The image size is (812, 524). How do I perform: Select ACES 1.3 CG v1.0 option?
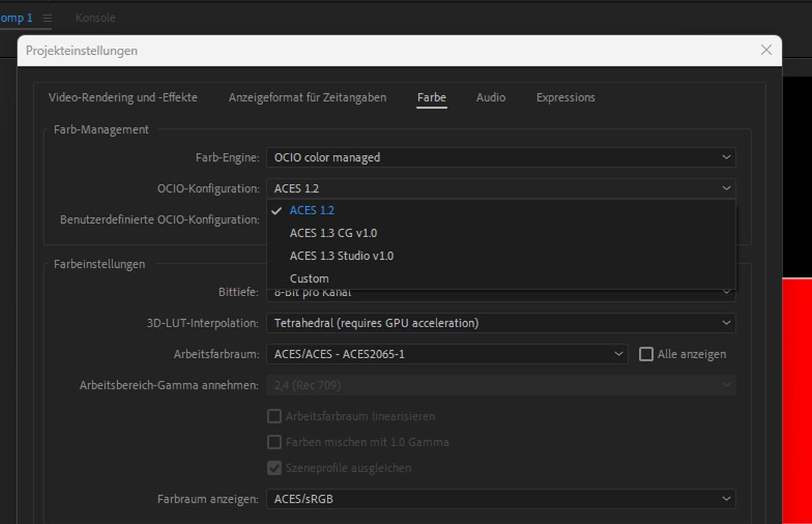click(333, 233)
